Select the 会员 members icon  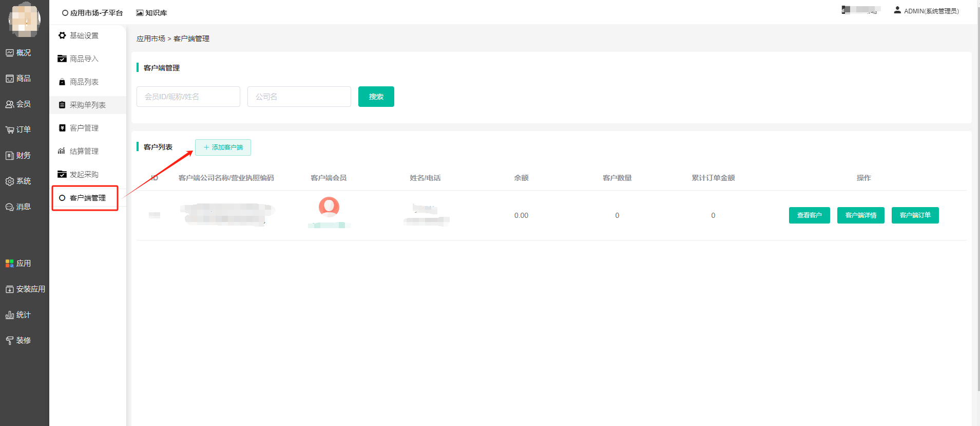pyautogui.click(x=10, y=104)
